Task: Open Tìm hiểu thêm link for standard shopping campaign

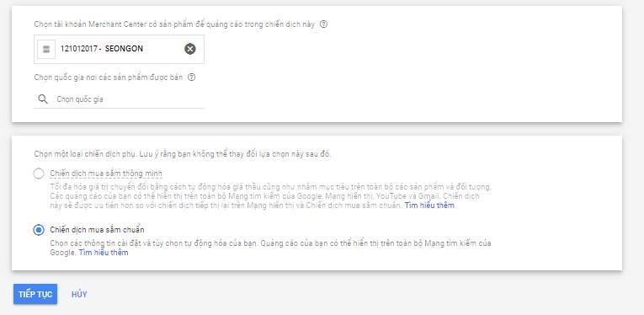Action: coord(104,253)
